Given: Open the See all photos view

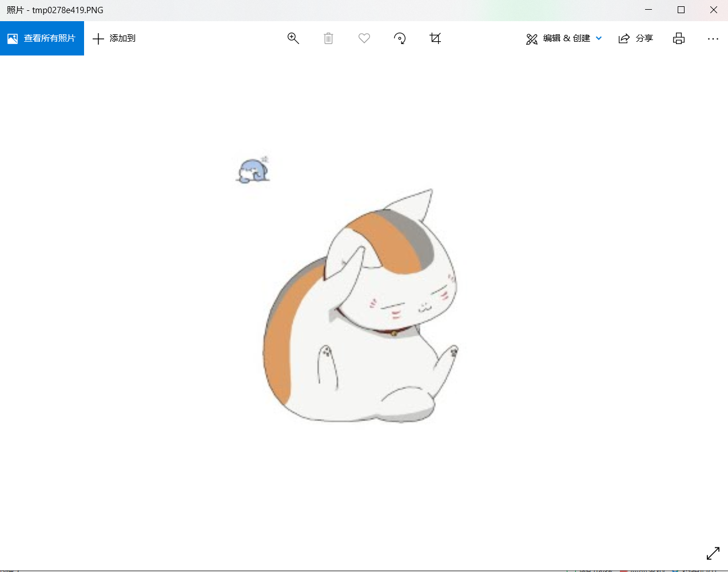Looking at the screenshot, I should coord(42,38).
